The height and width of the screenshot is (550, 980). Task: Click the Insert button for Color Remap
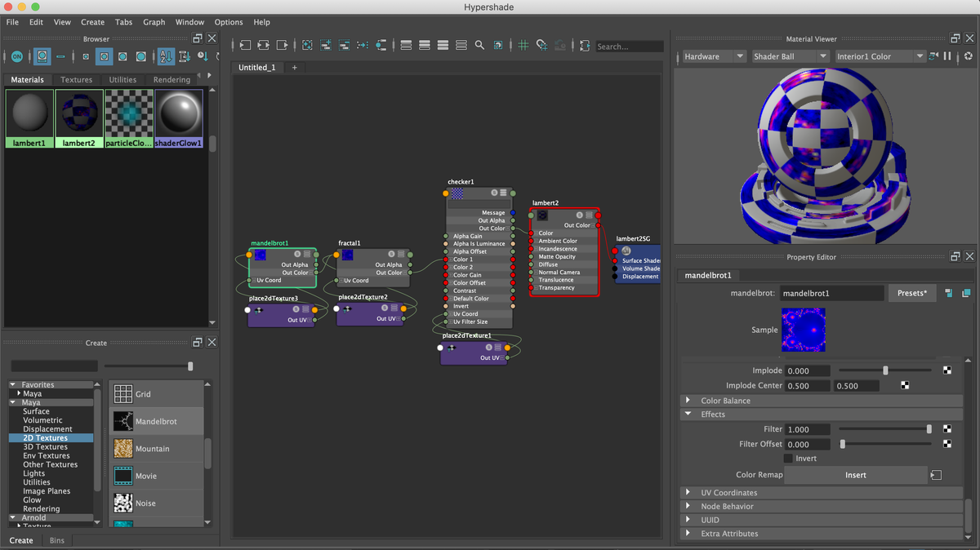click(x=856, y=475)
